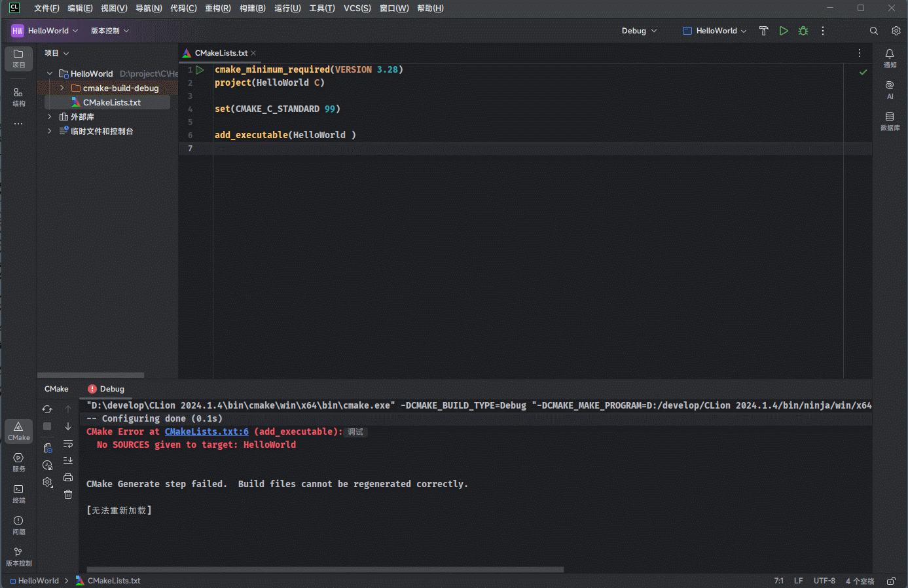Open the AI assistant panel
The image size is (908, 588).
tap(890, 90)
